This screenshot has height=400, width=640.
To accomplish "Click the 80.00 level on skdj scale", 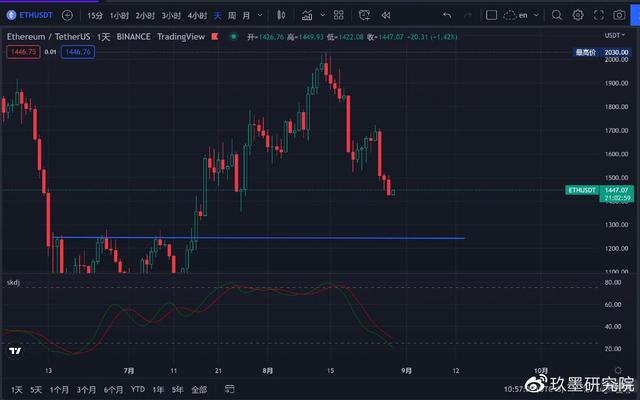I will click(613, 282).
